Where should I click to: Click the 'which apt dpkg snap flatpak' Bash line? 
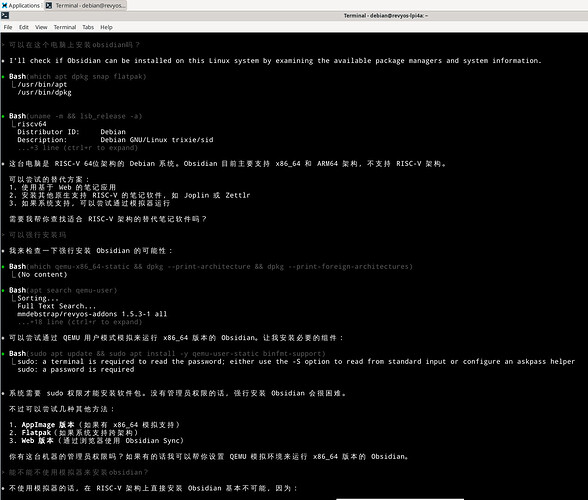[78, 77]
